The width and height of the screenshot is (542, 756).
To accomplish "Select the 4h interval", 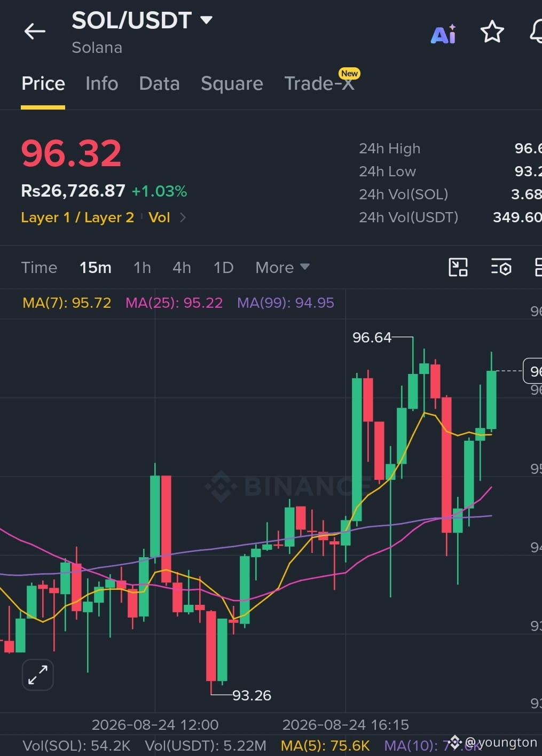I will [x=182, y=267].
